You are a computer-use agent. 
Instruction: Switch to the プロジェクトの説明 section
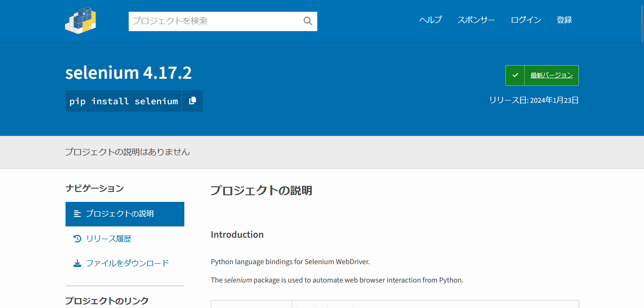pos(118,214)
